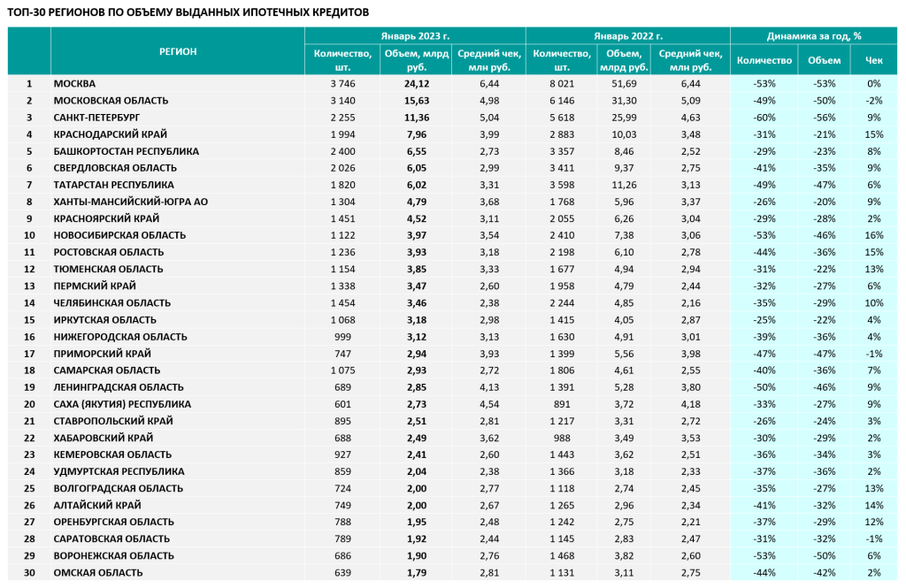Select the table title text
The height and width of the screenshot is (588, 906).
pos(188,12)
